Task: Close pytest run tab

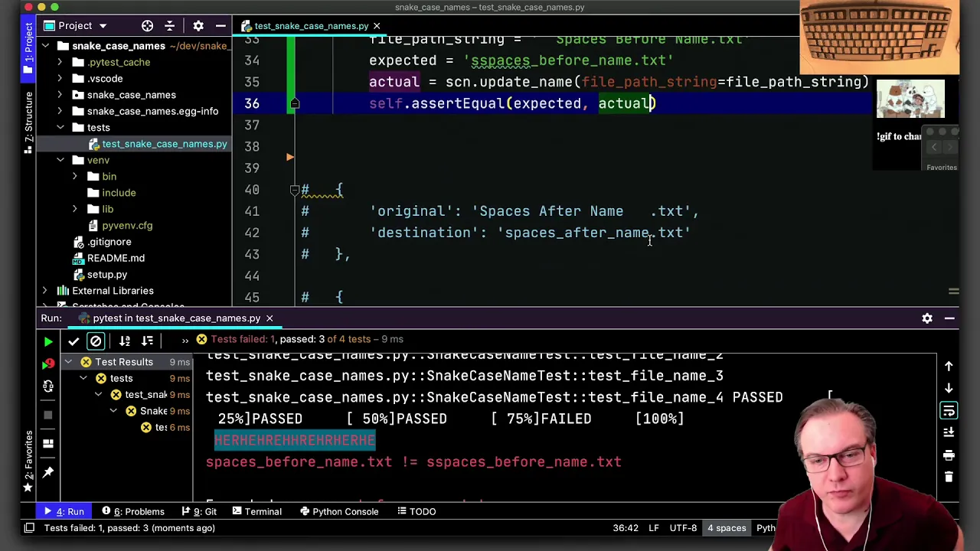Action: click(269, 318)
